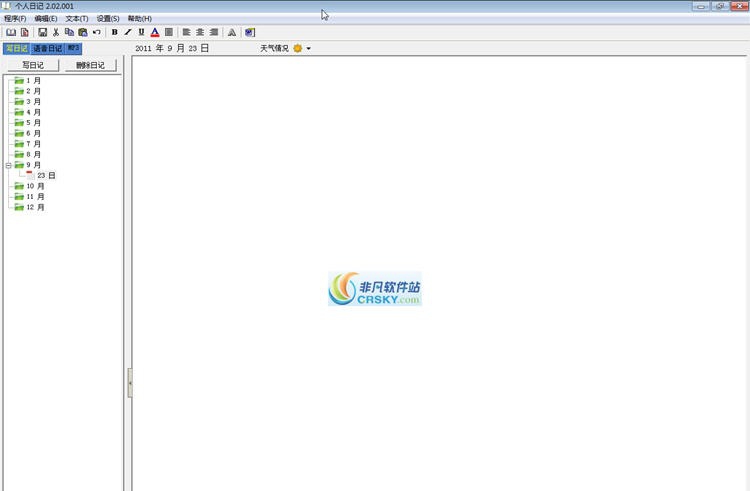750x491 pixels.
Task: Click the new document icon
Action: 24,32
